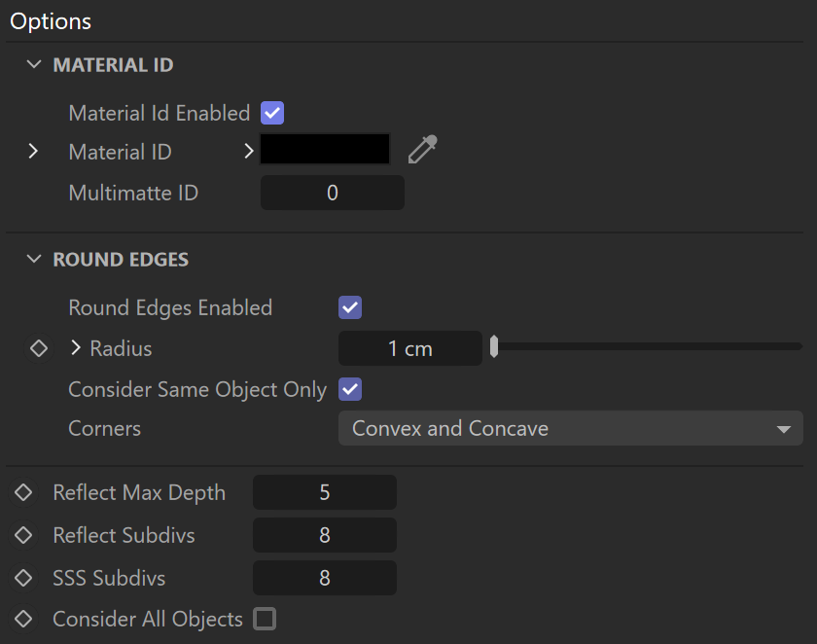
Task: Click the Multimatte ID value field
Action: (333, 193)
